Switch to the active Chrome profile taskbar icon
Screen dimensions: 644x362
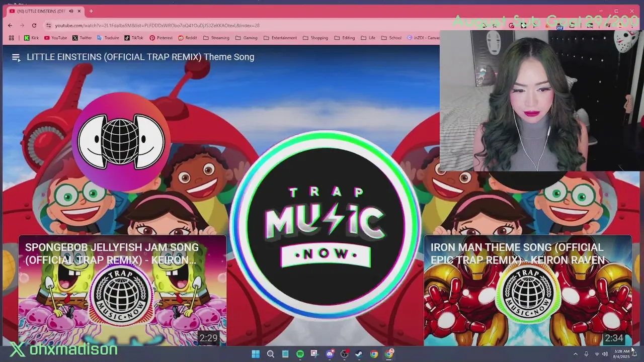point(389,354)
